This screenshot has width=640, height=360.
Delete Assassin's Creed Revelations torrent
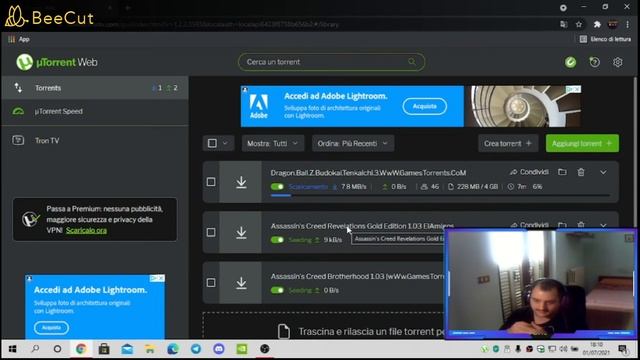(581, 225)
